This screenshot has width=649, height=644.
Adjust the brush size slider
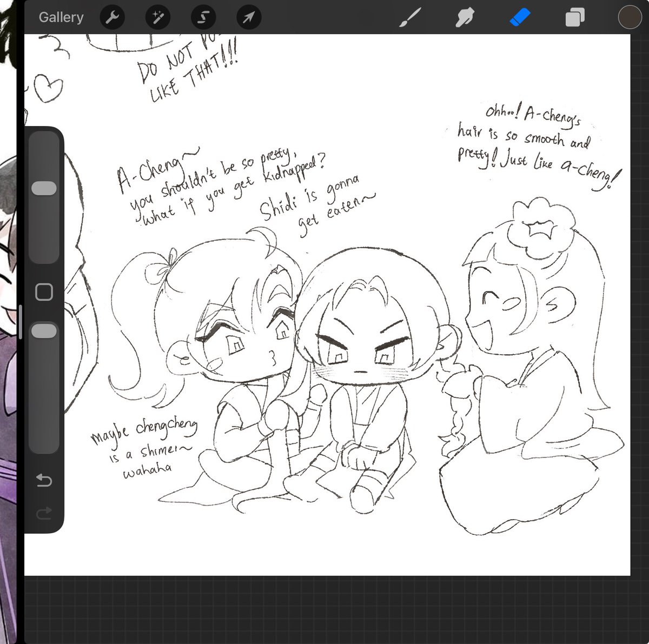(44, 197)
